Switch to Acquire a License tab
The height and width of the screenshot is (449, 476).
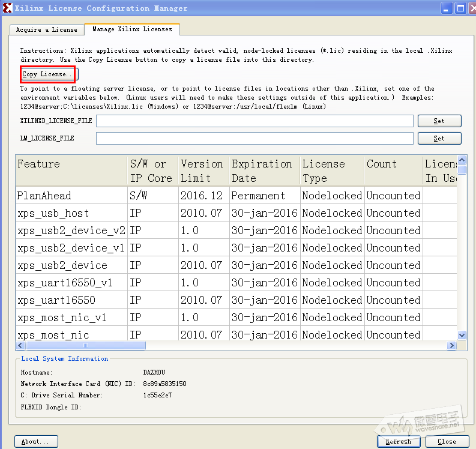46,30
